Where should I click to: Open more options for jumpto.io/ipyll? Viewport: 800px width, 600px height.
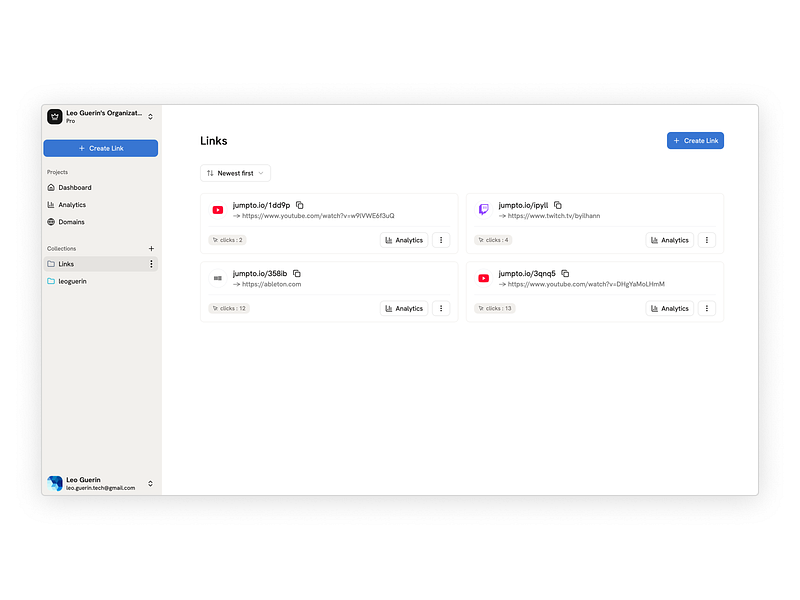(x=707, y=240)
